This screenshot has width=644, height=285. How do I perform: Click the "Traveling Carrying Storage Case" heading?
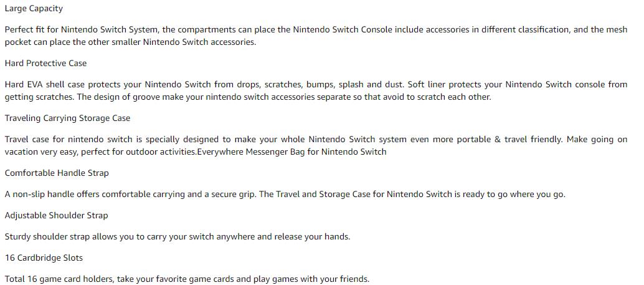click(x=67, y=118)
